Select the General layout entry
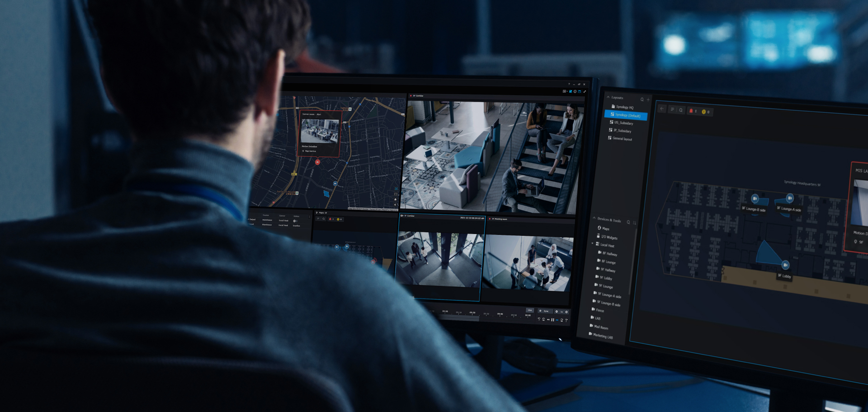This screenshot has height=412, width=868. click(x=620, y=139)
